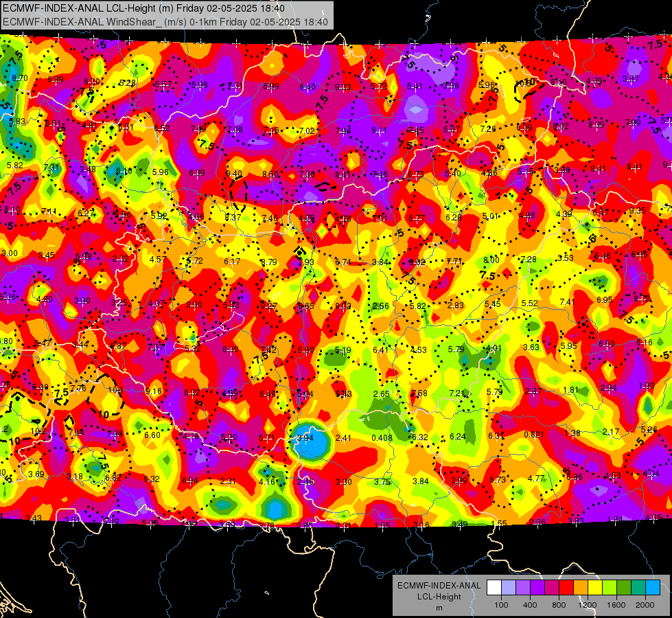Click the map value '4.77'

tap(536, 478)
